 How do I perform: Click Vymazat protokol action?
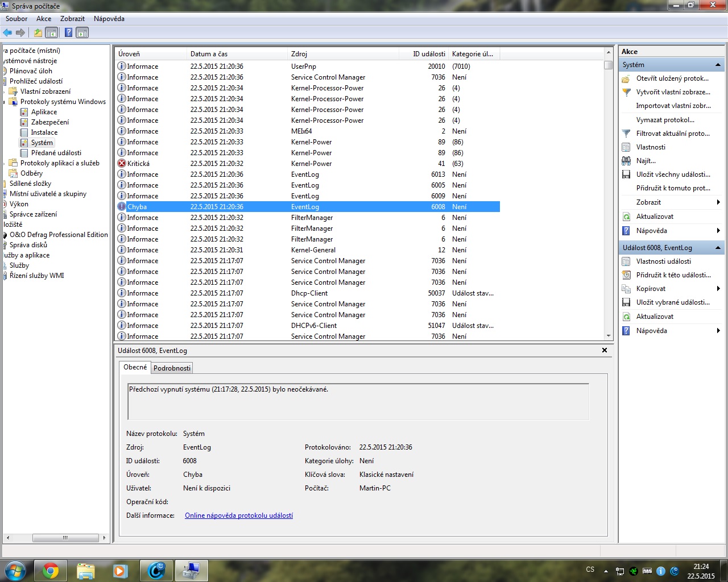point(665,120)
